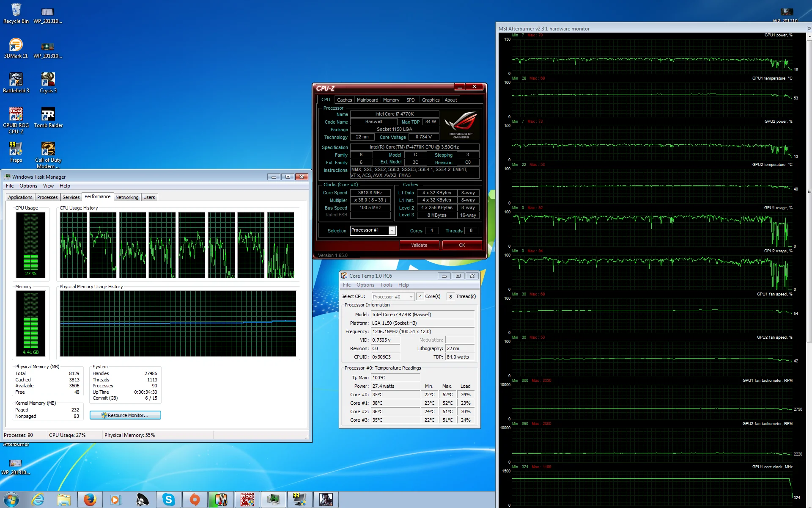Open Call of Duty Modern desktop shortcut
The height and width of the screenshot is (508, 812).
pyautogui.click(x=48, y=155)
